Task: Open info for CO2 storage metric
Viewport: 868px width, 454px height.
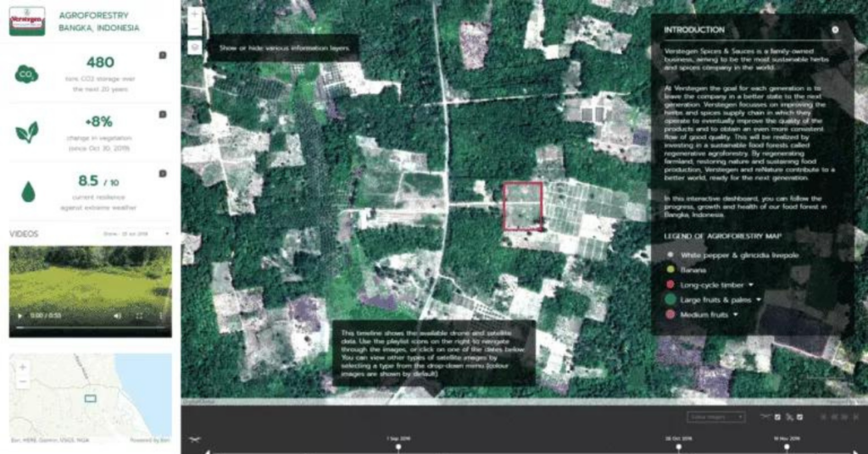Action: [163, 56]
